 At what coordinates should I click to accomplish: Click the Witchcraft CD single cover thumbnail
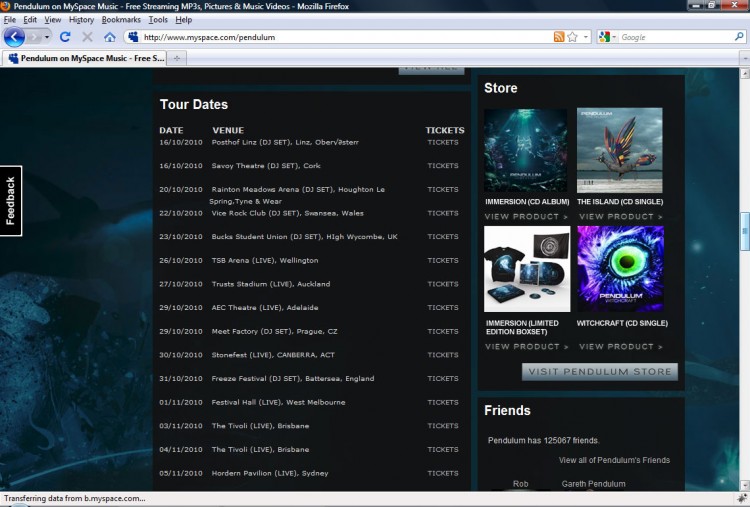pos(620,269)
